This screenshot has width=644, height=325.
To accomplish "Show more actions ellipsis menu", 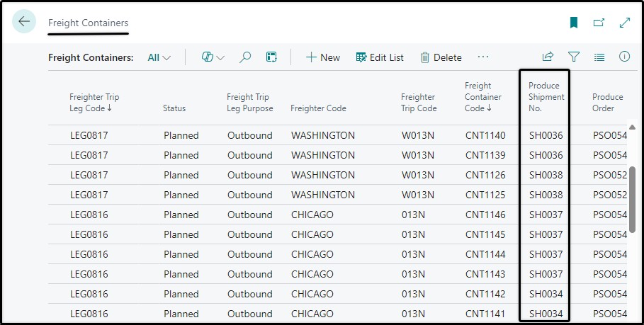I will 483,57.
